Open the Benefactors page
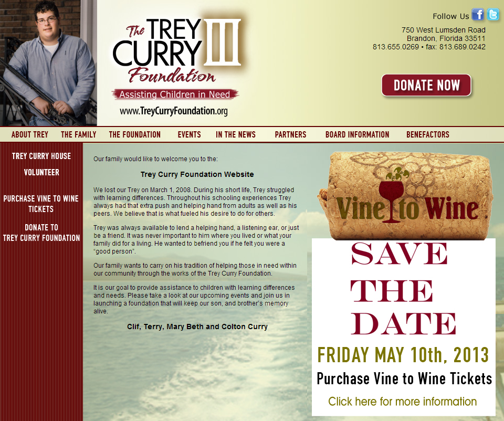The width and height of the screenshot is (504, 421). tap(427, 135)
